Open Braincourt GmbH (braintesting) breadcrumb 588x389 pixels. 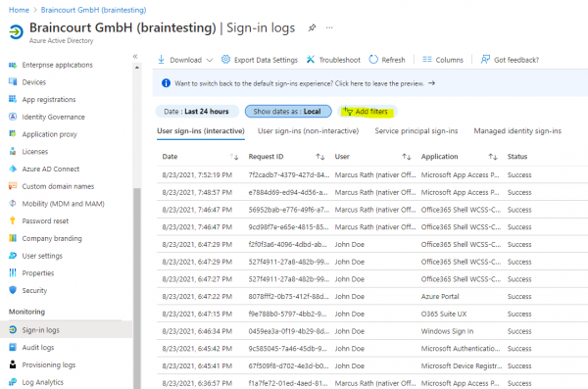pos(93,10)
